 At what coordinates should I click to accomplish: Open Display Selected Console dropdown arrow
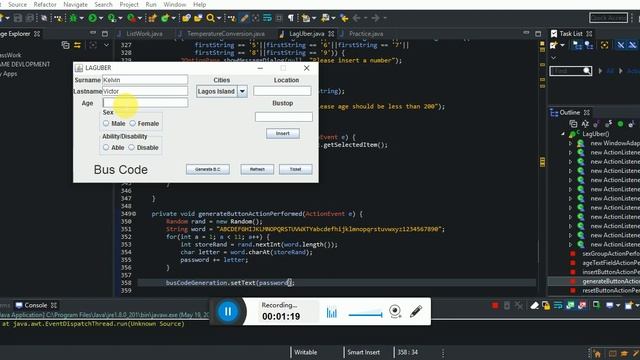[618, 305]
